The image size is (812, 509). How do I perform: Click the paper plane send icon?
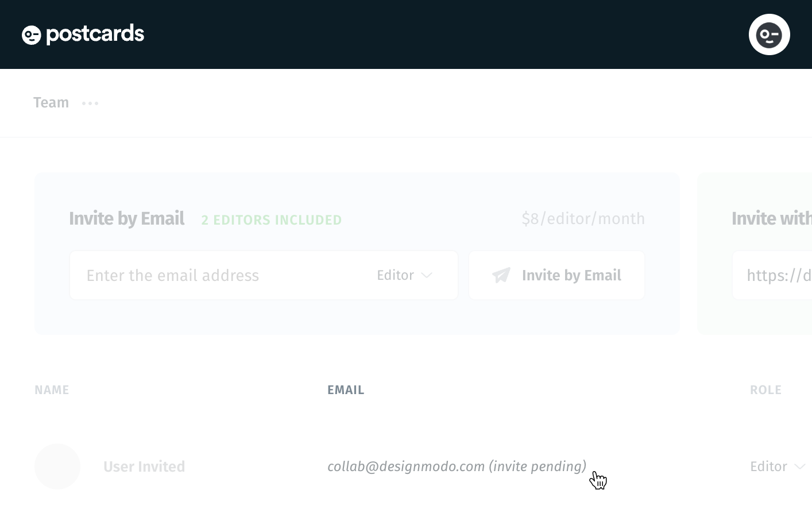[x=501, y=275]
